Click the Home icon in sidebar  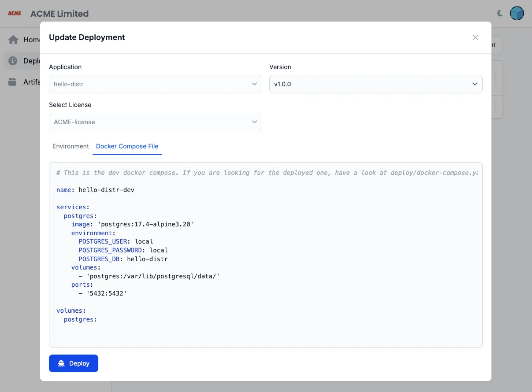(14, 40)
